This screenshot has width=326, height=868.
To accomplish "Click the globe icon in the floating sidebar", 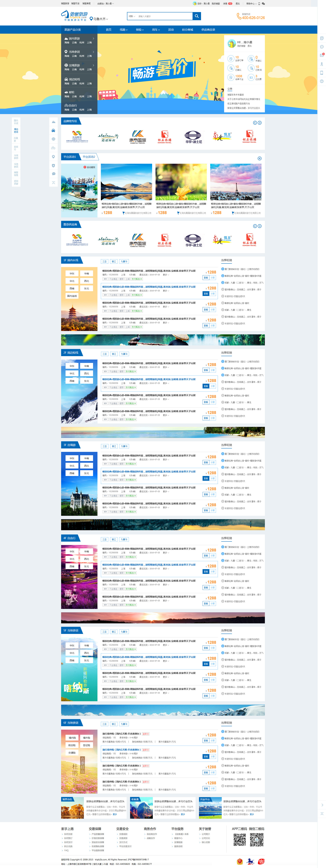I will 53,139.
